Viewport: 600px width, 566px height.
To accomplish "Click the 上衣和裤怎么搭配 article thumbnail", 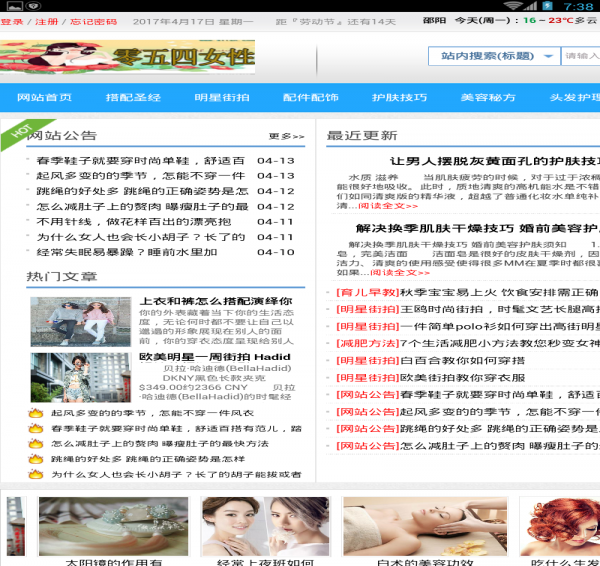I will (x=81, y=322).
